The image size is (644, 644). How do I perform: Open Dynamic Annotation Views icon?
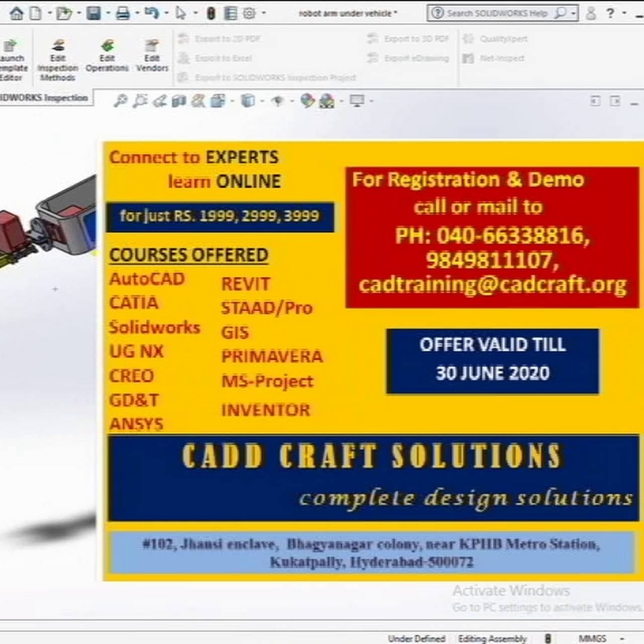click(x=198, y=101)
